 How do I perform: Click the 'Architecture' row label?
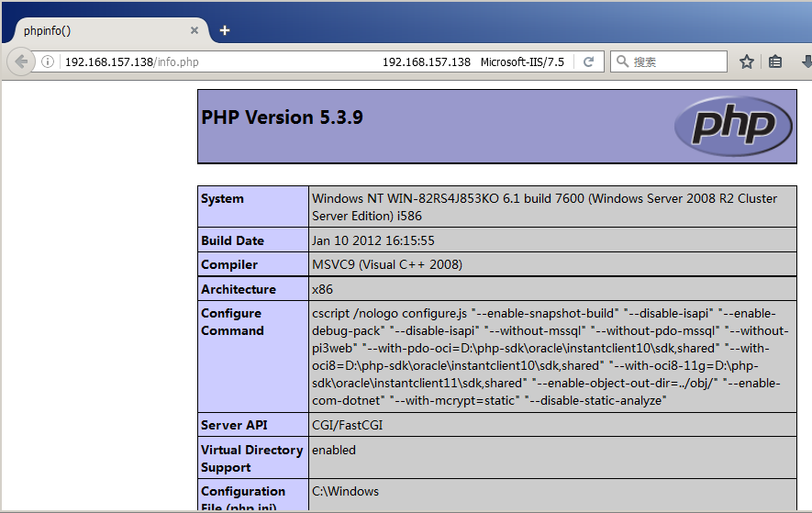[x=239, y=289]
